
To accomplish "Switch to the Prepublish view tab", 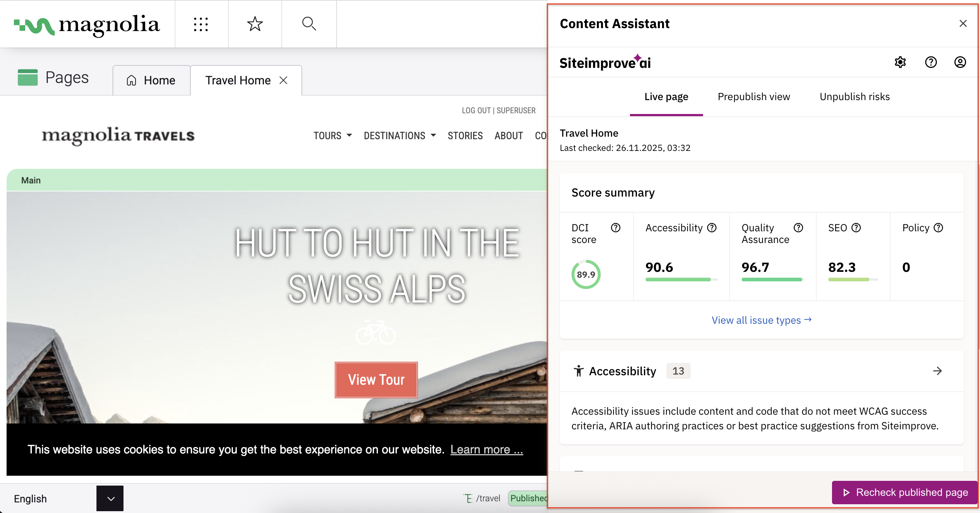I will (x=753, y=96).
